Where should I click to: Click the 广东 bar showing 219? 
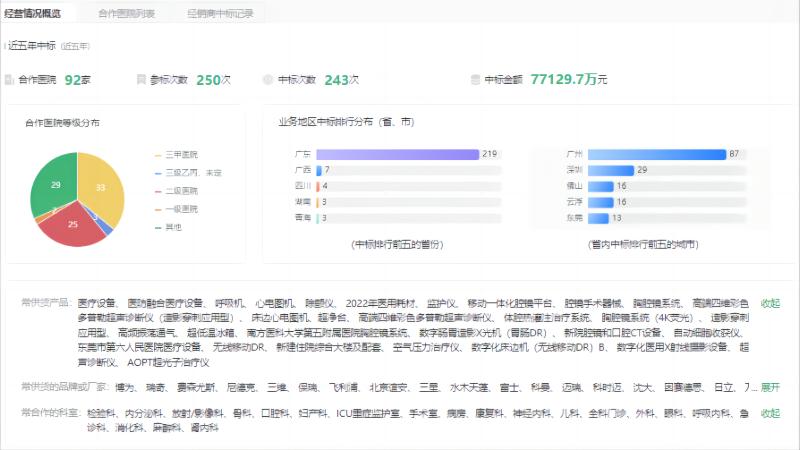(397, 154)
